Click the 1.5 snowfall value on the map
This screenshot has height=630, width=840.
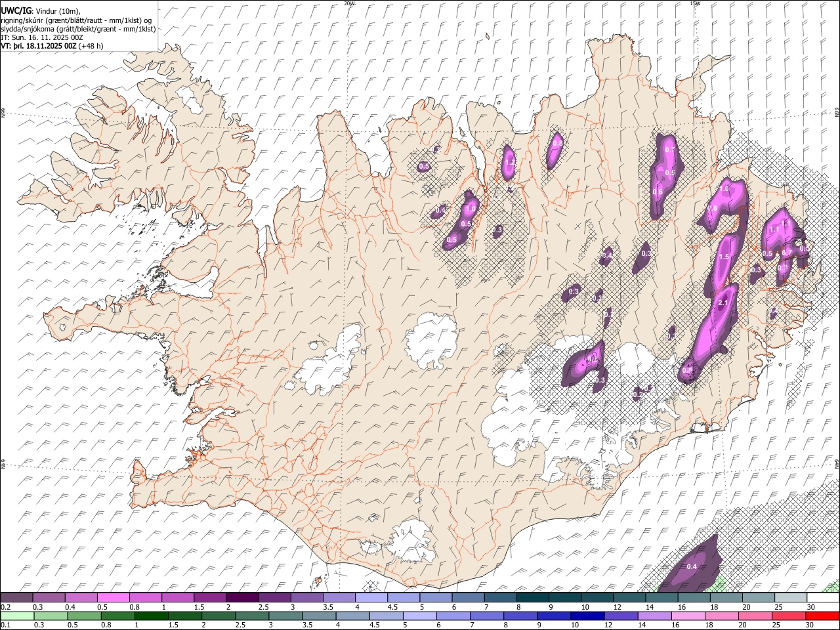pyautogui.click(x=724, y=257)
